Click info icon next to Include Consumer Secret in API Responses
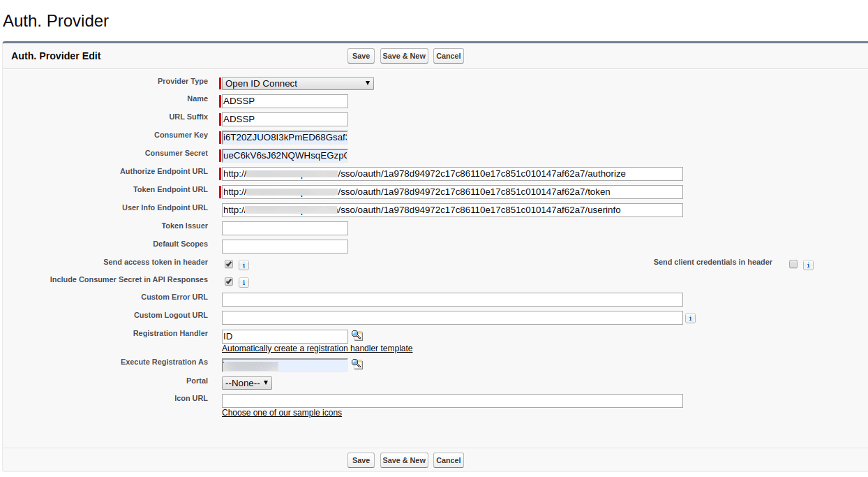Image resolution: width=868 pixels, height=477 pixels. point(243,282)
